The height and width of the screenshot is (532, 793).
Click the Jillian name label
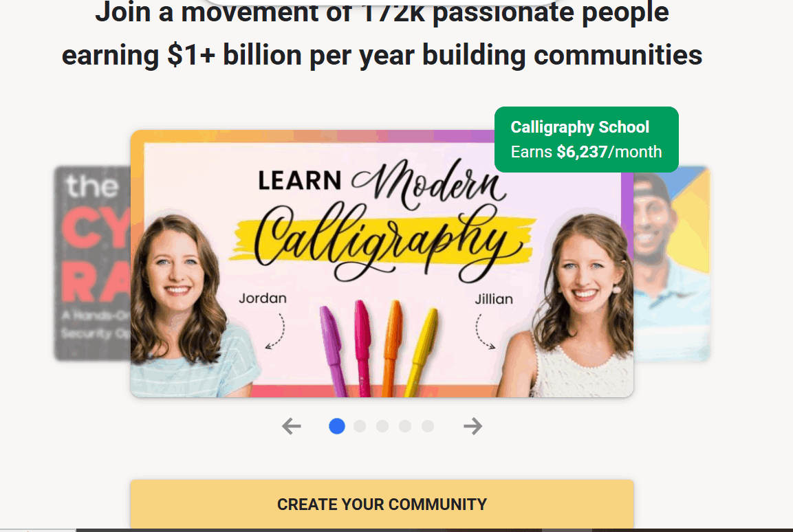tap(494, 299)
